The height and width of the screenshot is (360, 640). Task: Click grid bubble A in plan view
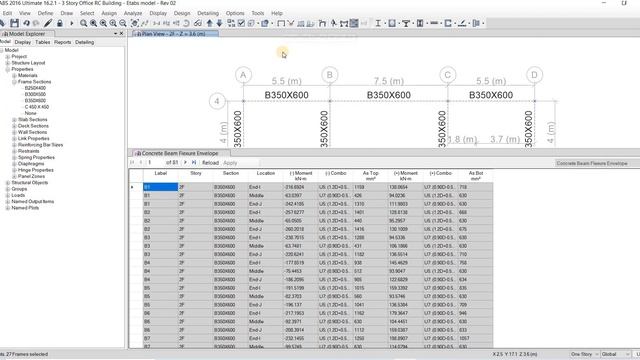click(243, 75)
